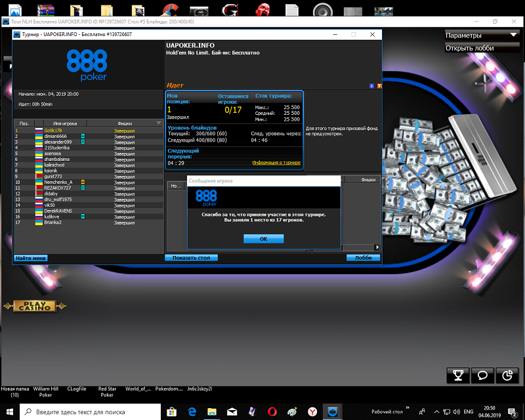Screen dimensions: 525x420
Task: Select player 21Studentka in the list
Action: coord(89,148)
